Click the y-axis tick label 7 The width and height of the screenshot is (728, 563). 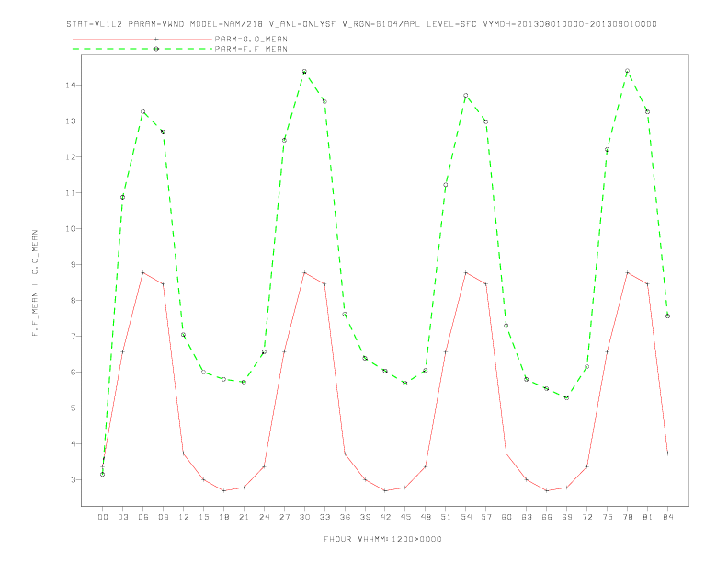coord(73,336)
